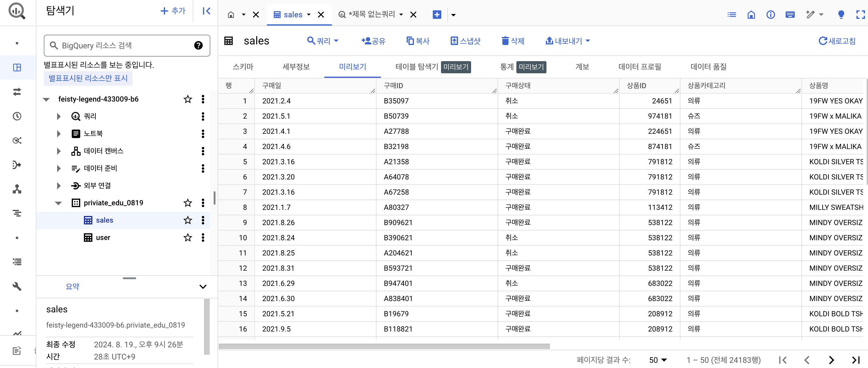Expand the 데이터 준비 tree node
The width and height of the screenshot is (868, 368).
(x=59, y=168)
